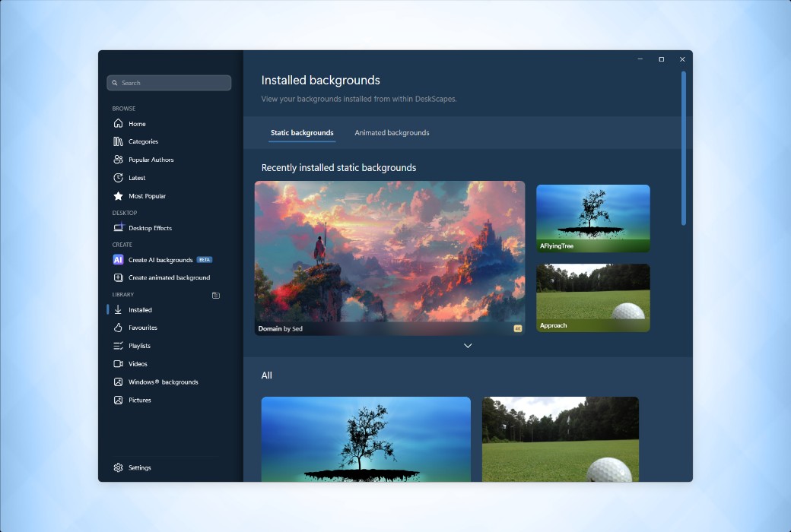Click the Favourites icon
The width and height of the screenshot is (791, 532).
[x=118, y=328]
